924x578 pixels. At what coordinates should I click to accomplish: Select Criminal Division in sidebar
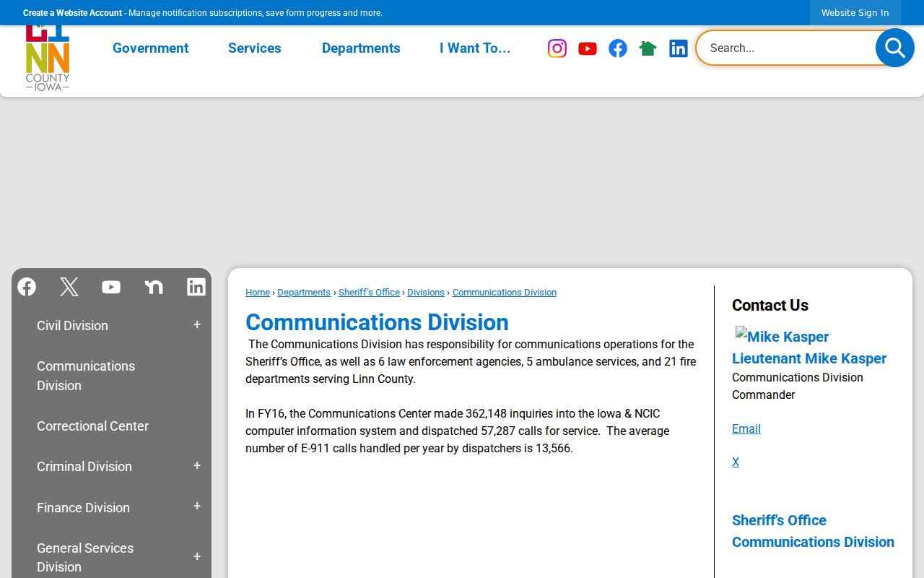[x=84, y=467]
